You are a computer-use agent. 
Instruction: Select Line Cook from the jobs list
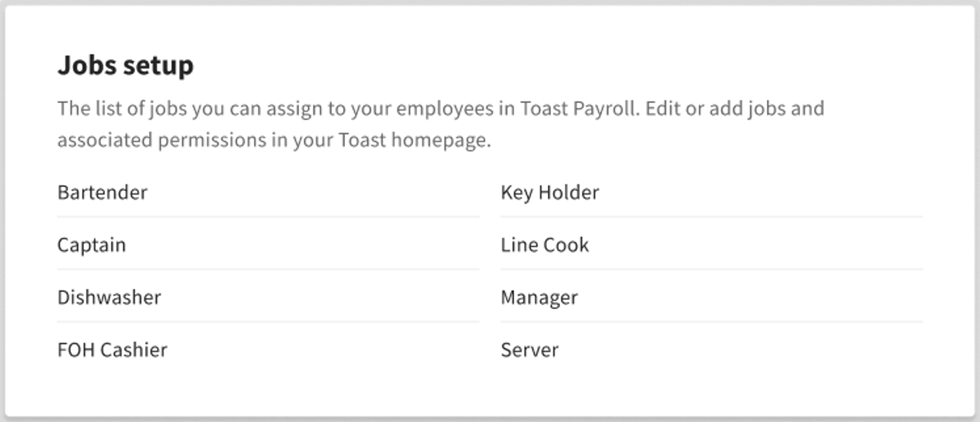544,245
